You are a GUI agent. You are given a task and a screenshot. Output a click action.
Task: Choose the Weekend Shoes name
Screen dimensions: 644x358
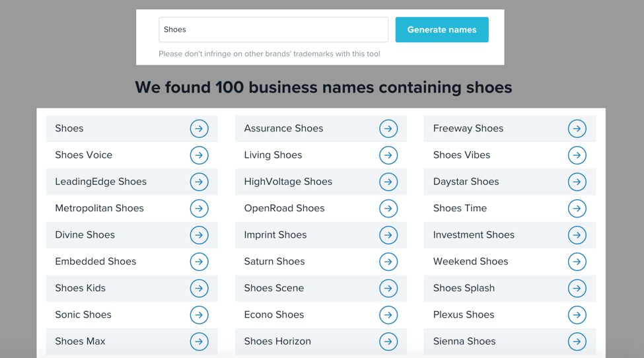[471, 262]
